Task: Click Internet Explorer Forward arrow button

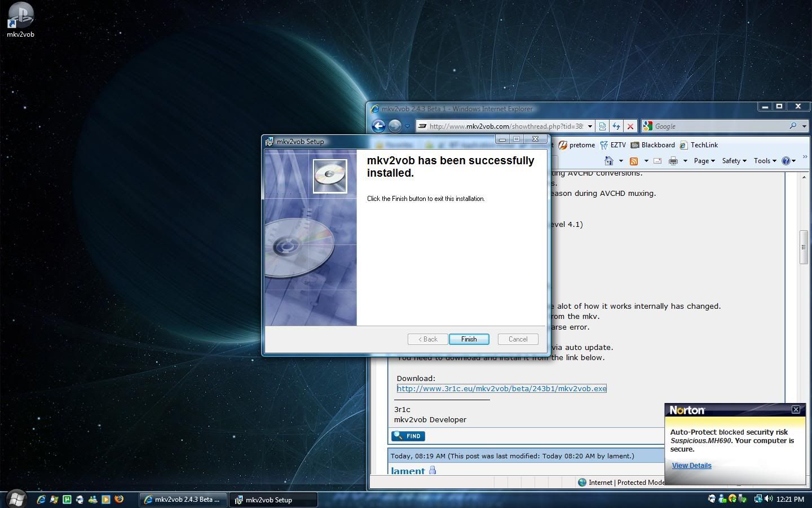Action: point(395,126)
